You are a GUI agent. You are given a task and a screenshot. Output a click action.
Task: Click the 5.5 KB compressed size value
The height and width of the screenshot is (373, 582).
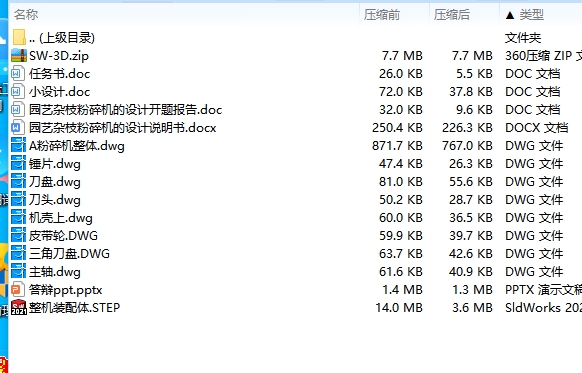coord(474,73)
